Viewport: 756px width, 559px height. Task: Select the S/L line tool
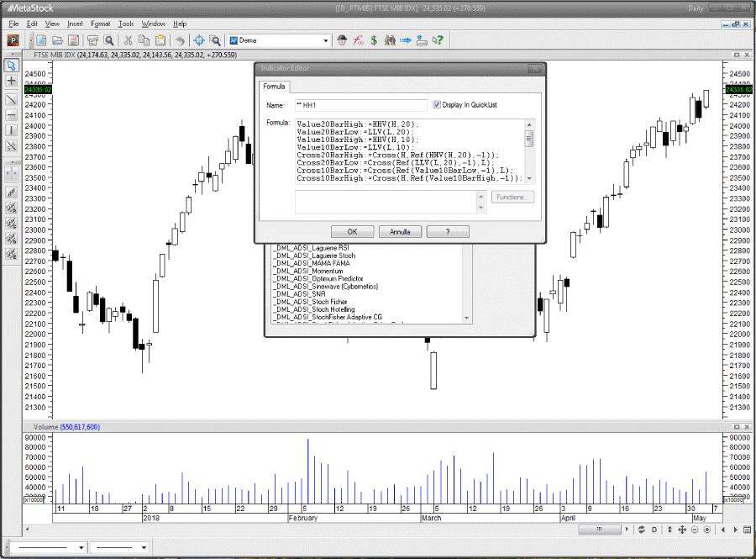[12, 146]
